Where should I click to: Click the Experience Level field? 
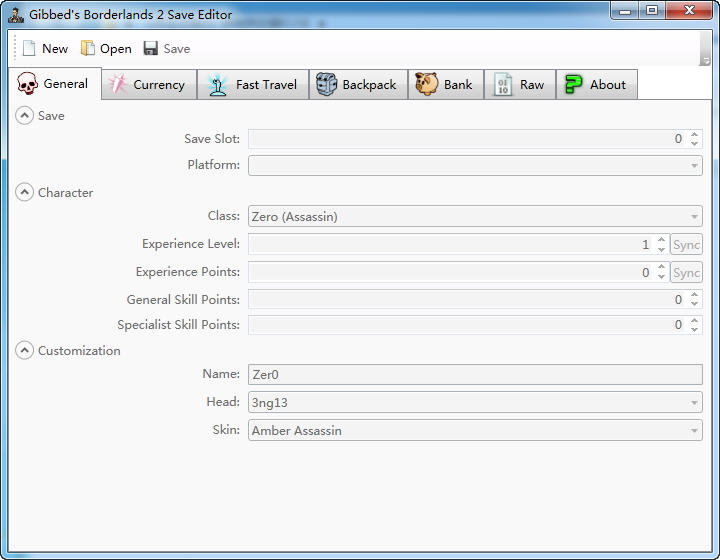pos(450,244)
